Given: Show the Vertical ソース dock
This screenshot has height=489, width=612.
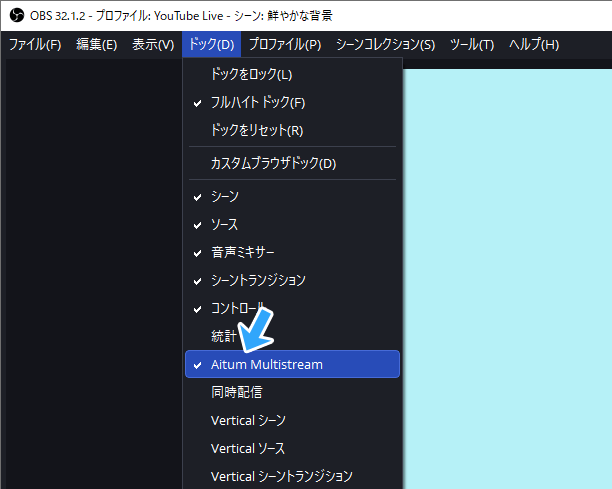Looking at the screenshot, I should click(x=292, y=448).
